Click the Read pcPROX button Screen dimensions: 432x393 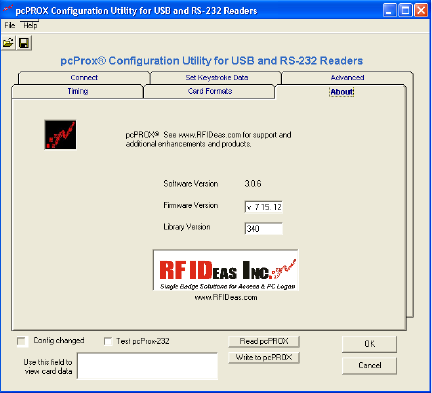tap(264, 341)
